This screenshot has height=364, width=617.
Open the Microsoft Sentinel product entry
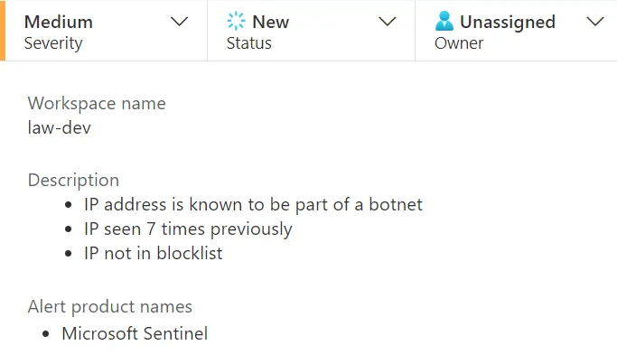point(135,333)
